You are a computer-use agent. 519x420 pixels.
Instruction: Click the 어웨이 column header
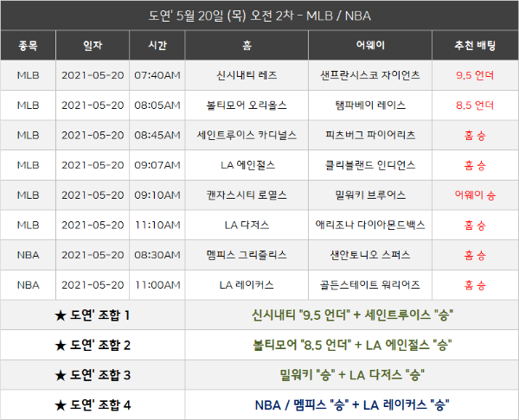[x=370, y=45]
